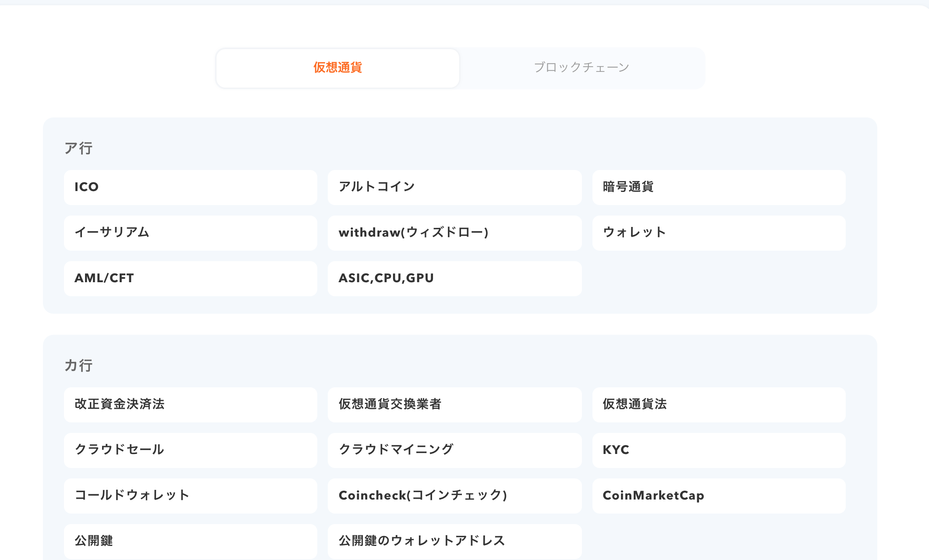Select the 公開鍵のウォレットアドレス entry

[x=454, y=542]
